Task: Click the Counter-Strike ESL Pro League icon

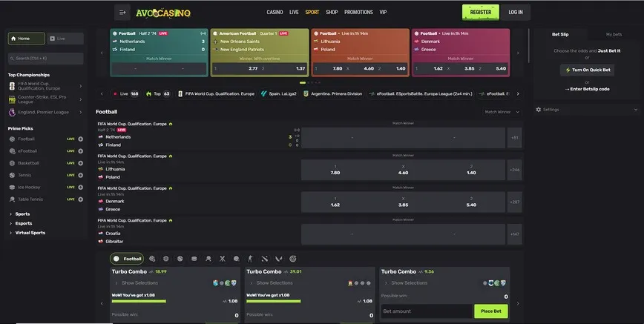Action: click(x=12, y=99)
